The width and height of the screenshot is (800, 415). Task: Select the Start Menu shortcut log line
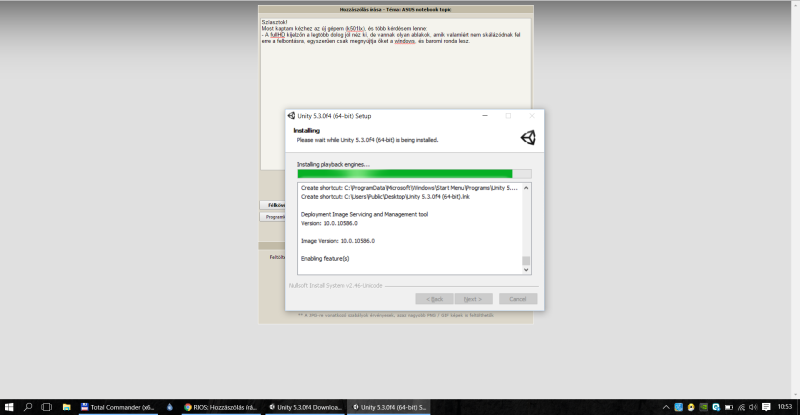click(x=409, y=188)
